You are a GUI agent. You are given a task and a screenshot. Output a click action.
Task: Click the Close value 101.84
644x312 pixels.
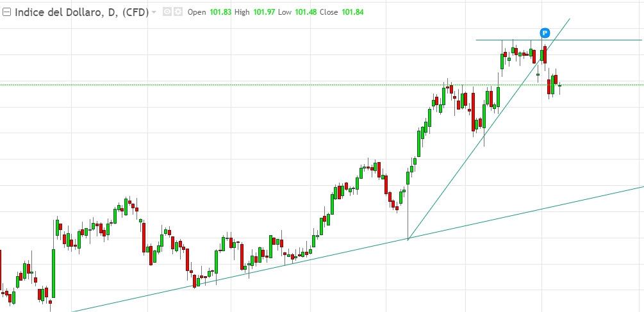(x=352, y=12)
